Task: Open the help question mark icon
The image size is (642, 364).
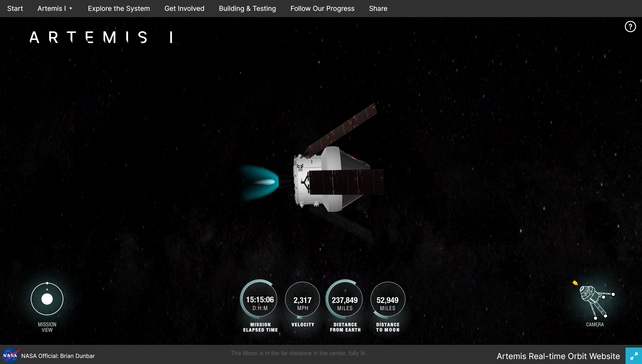Action: coord(630,27)
